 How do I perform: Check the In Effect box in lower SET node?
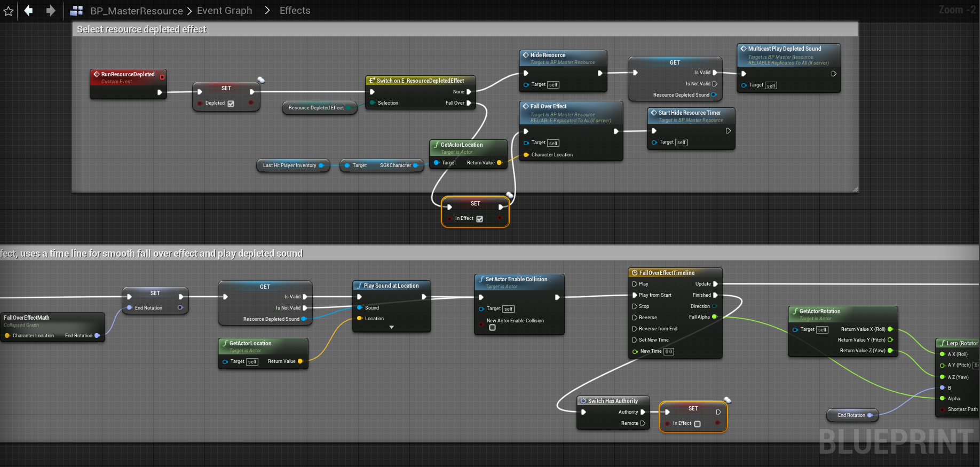point(697,424)
